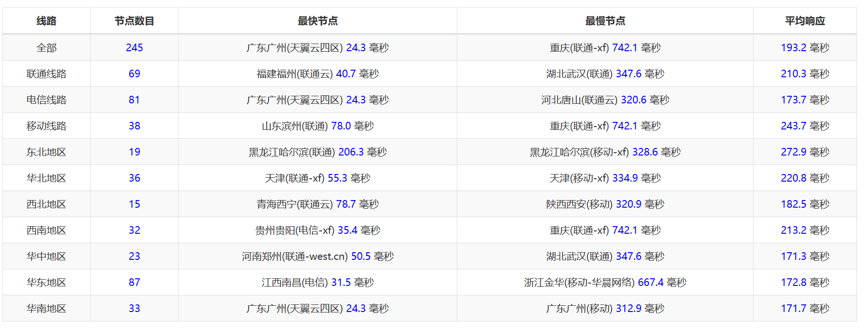This screenshot has width=868, height=330.
Task: Click 山东滨州(联通) 78.0 毫秒 cell
Action: pyautogui.click(x=318, y=126)
